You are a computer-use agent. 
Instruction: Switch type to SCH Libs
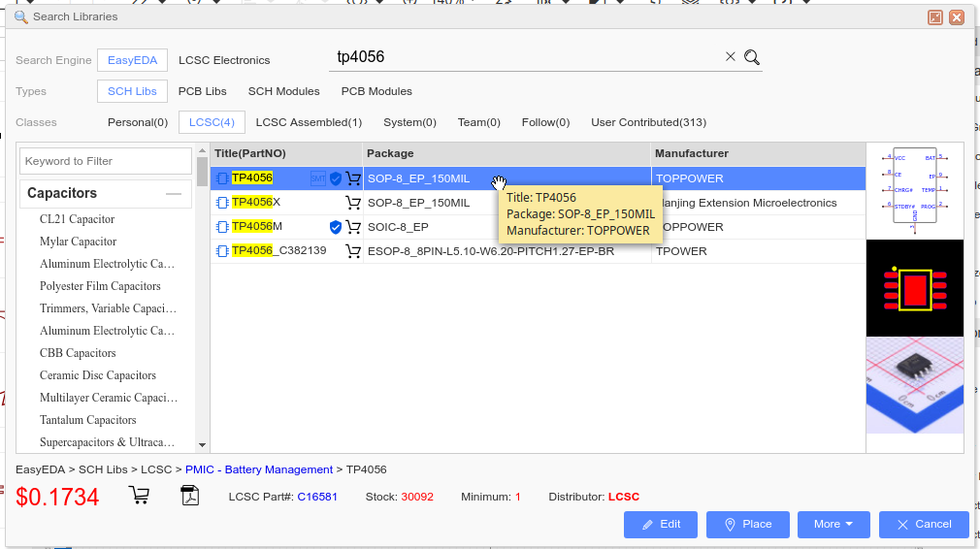133,91
